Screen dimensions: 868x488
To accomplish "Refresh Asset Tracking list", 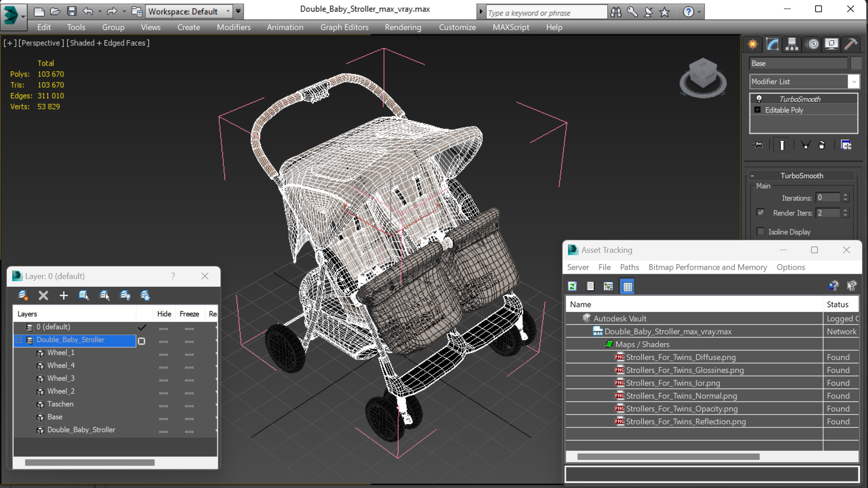I will click(x=572, y=286).
